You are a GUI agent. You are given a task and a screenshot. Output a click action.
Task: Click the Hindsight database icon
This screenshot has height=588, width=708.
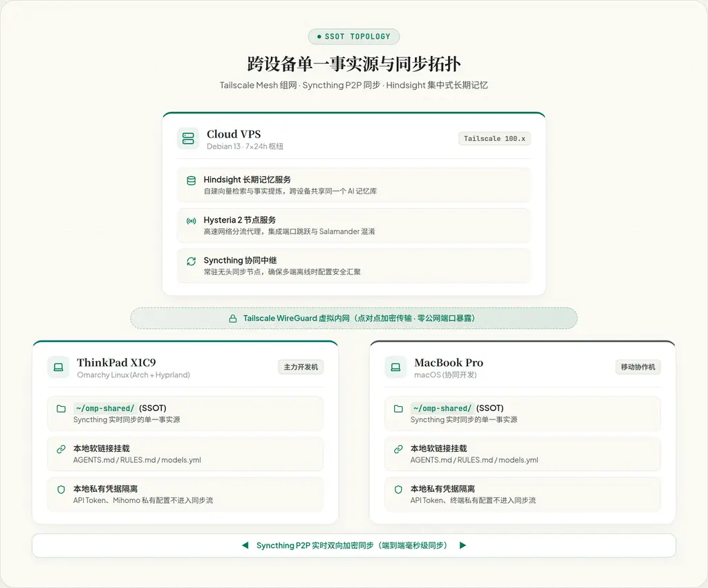tap(192, 180)
